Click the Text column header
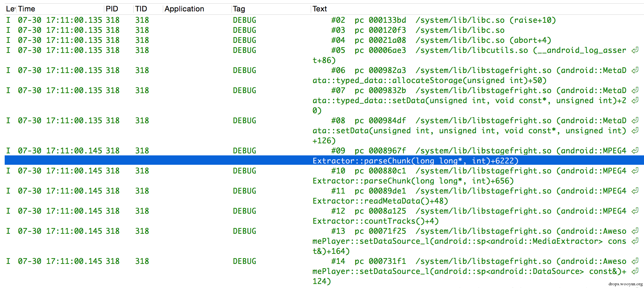This screenshot has height=288, width=644. tap(477, 9)
